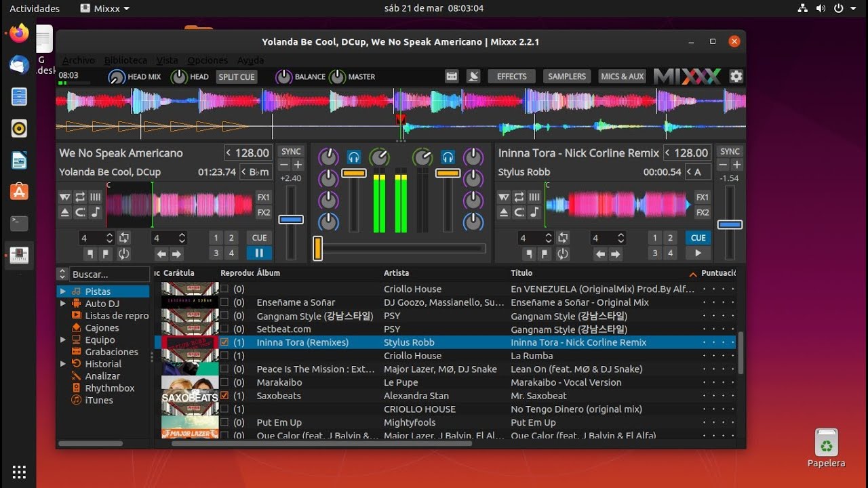Eject track from left deck
868x488 pixels.
pos(65,212)
